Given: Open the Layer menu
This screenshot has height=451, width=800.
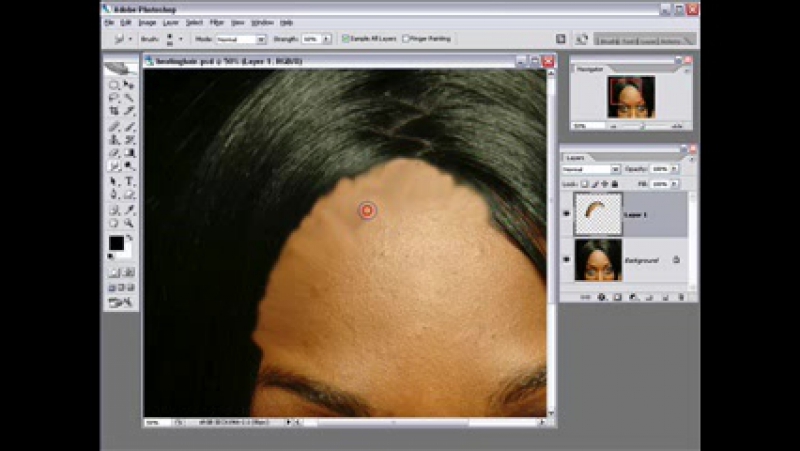Looking at the screenshot, I should pos(170,23).
